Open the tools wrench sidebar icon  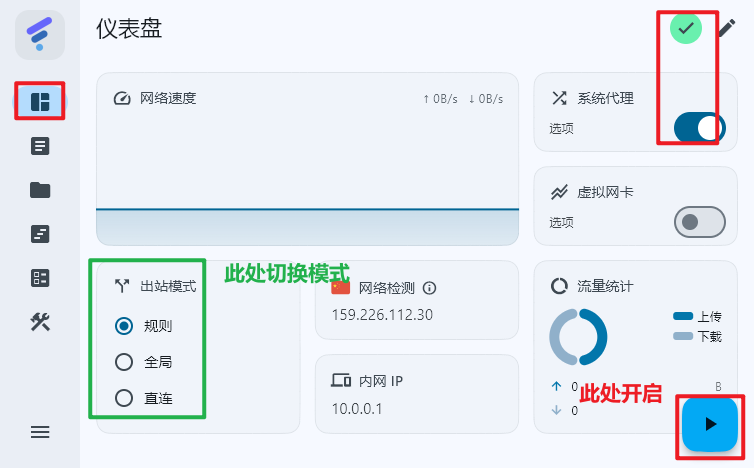pyautogui.click(x=40, y=322)
